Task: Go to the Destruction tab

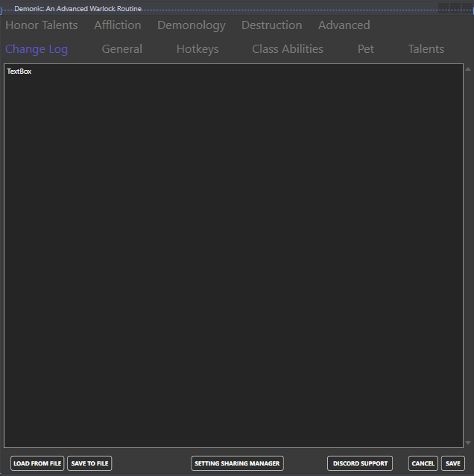Action: tap(271, 25)
